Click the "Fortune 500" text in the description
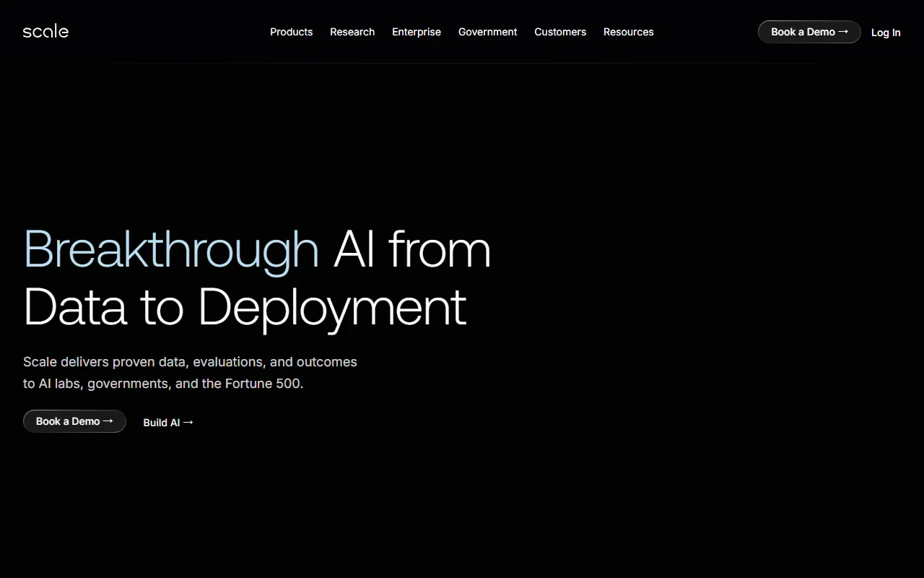The width and height of the screenshot is (924, 578). (263, 384)
